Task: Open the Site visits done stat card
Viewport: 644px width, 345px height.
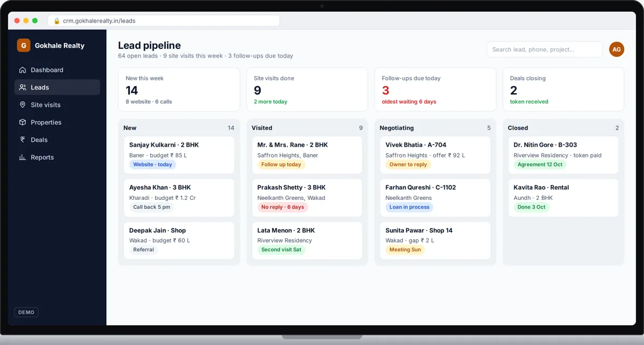Action: (x=307, y=89)
